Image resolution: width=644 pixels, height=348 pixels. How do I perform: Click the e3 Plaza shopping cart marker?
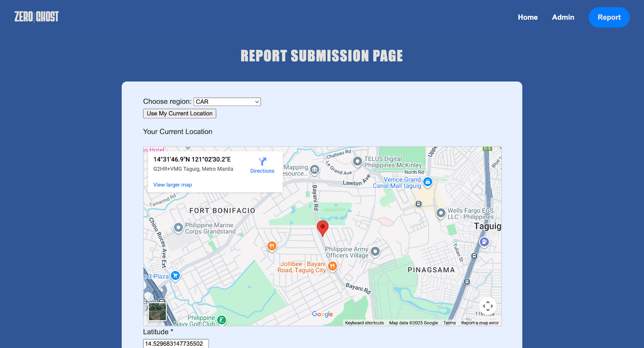point(175,276)
